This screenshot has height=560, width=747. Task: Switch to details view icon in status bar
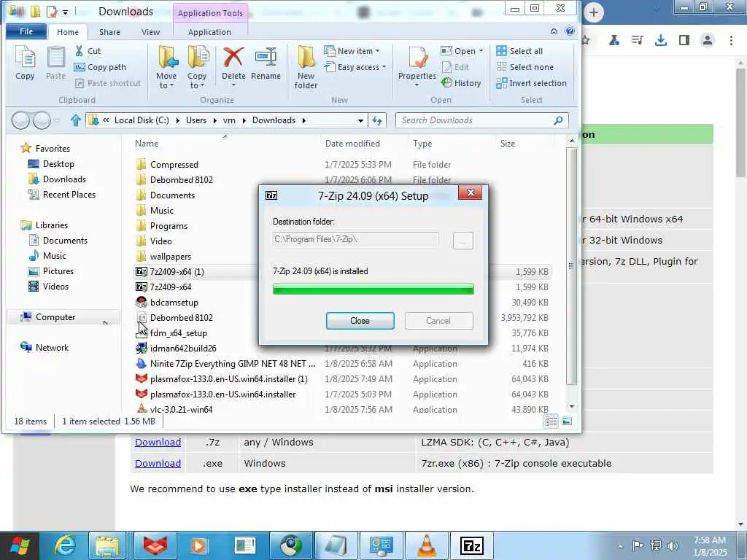click(551, 421)
